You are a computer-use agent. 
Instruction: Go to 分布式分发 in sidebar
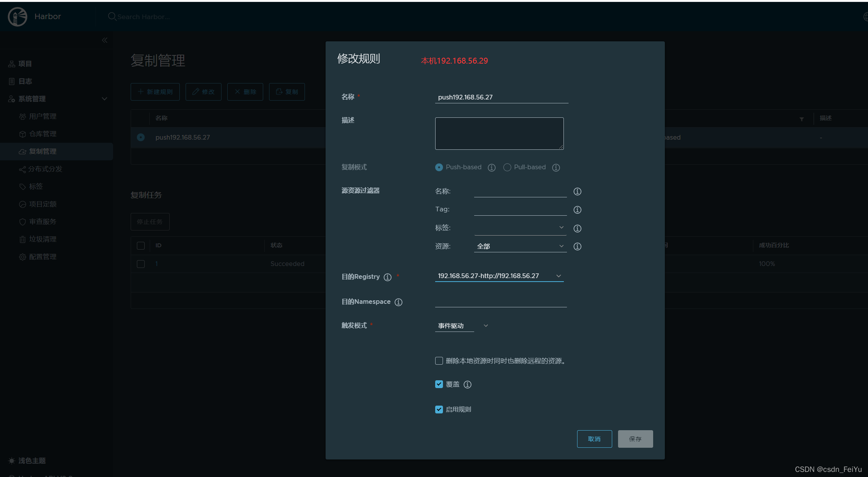(x=45, y=169)
